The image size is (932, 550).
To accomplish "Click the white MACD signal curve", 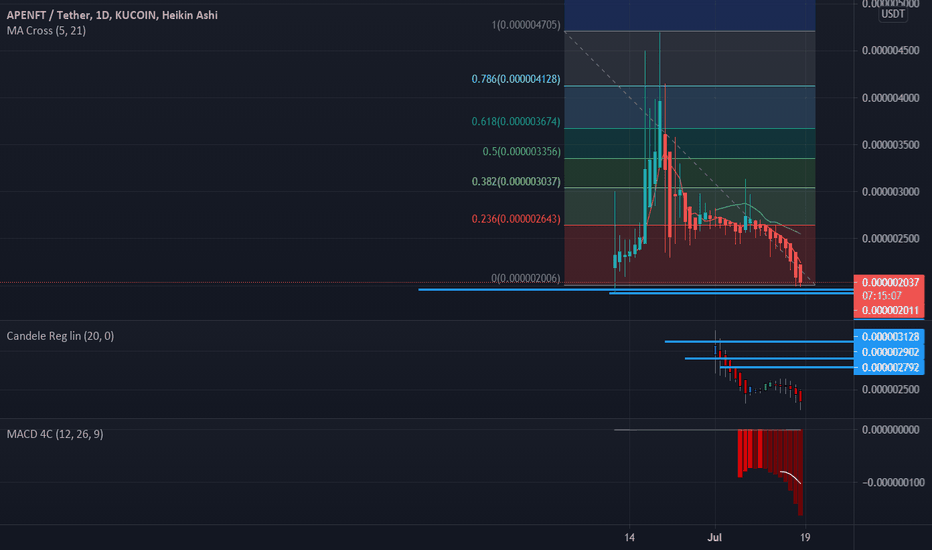I will click(x=791, y=476).
